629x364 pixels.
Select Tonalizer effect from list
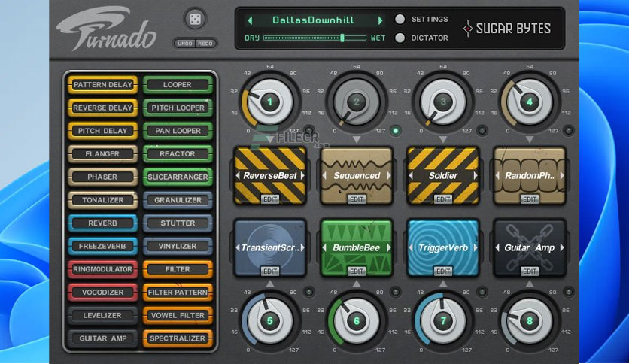(x=102, y=200)
